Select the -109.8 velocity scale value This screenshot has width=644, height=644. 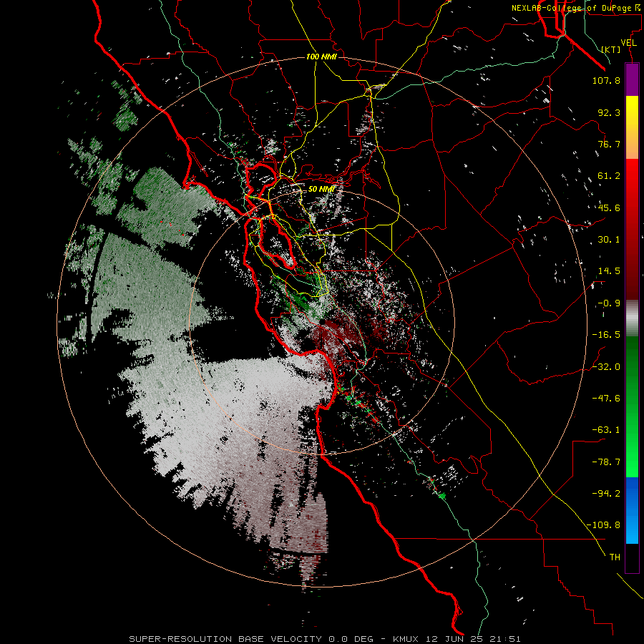pos(603,525)
